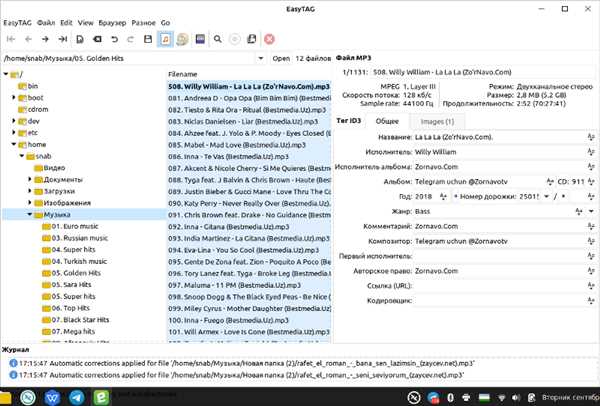Image resolution: width=600 pixels, height=406 pixels.
Task: Go to next file arrow button
Action: (45, 39)
